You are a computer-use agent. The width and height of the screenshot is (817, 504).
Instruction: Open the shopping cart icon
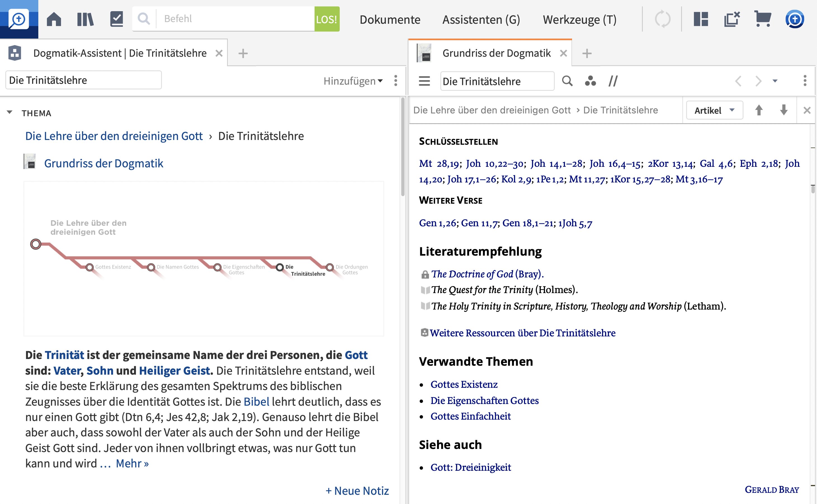click(x=763, y=19)
